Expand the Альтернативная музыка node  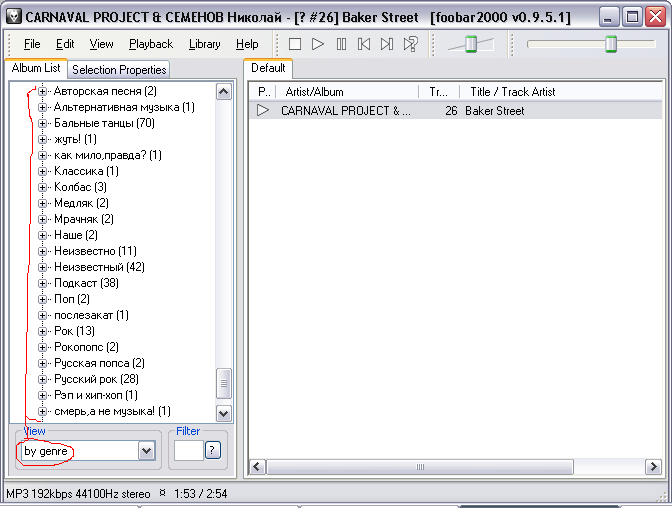pyautogui.click(x=42, y=107)
